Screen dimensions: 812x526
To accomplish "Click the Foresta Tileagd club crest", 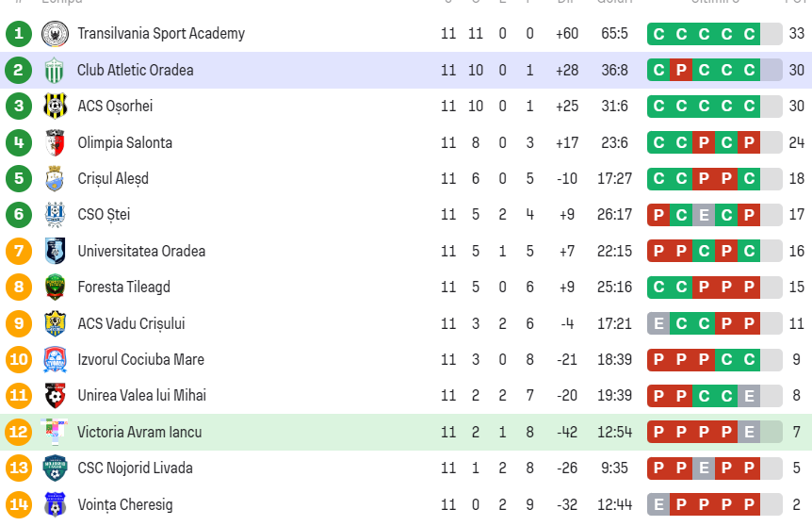I will 56,288.
